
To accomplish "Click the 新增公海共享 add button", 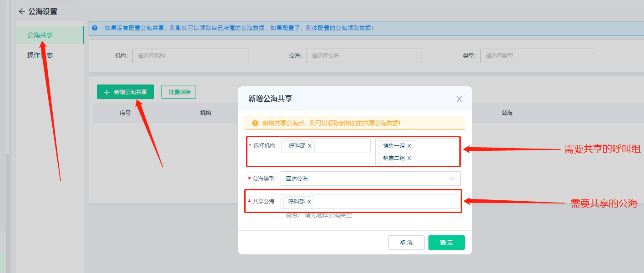I will pyautogui.click(x=126, y=92).
